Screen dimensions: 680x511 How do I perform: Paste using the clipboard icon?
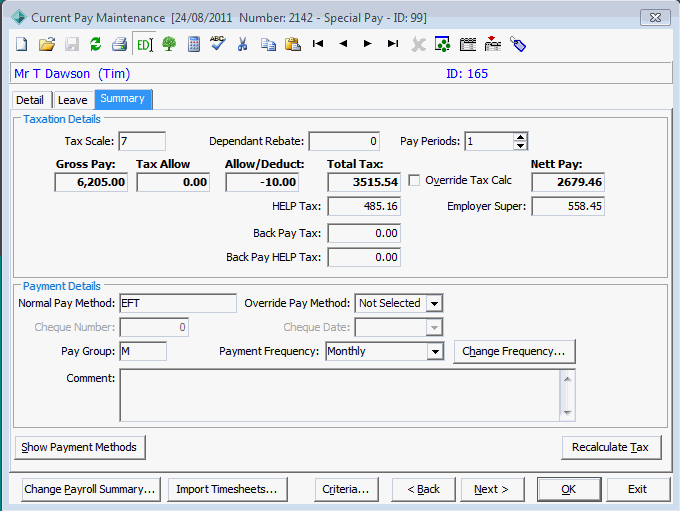coord(293,44)
